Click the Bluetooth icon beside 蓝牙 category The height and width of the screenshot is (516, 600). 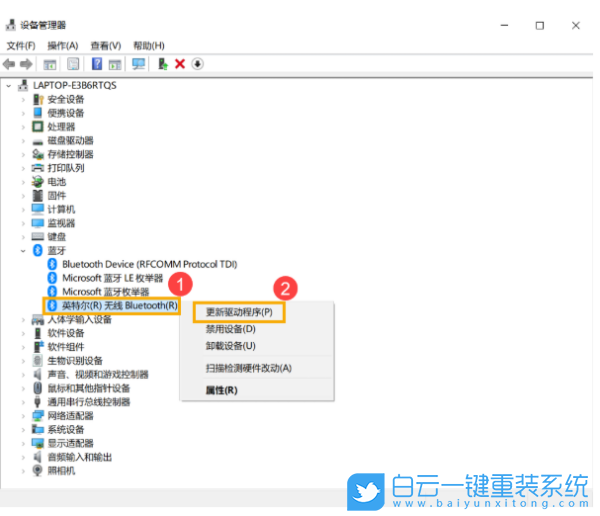coord(38,250)
